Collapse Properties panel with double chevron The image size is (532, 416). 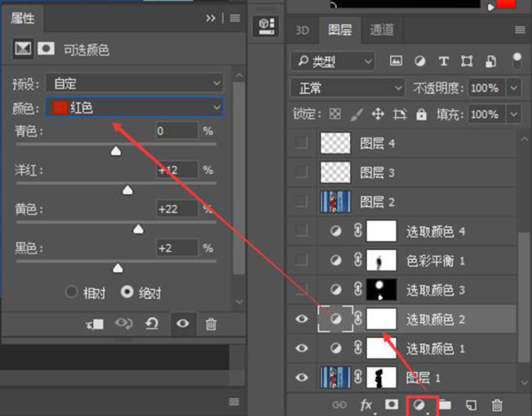pos(211,18)
